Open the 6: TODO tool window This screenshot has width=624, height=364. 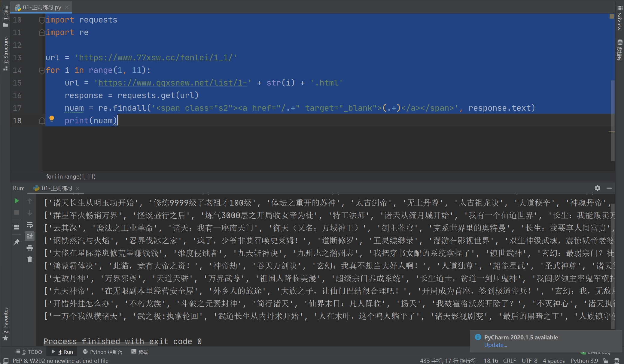29,352
